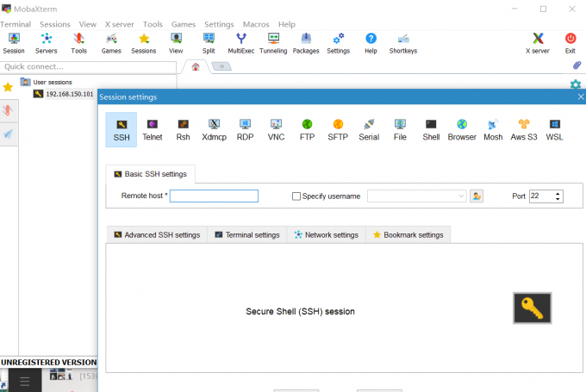Launch MultiExec from the toolbar
The width and height of the screenshot is (586, 392).
click(241, 43)
